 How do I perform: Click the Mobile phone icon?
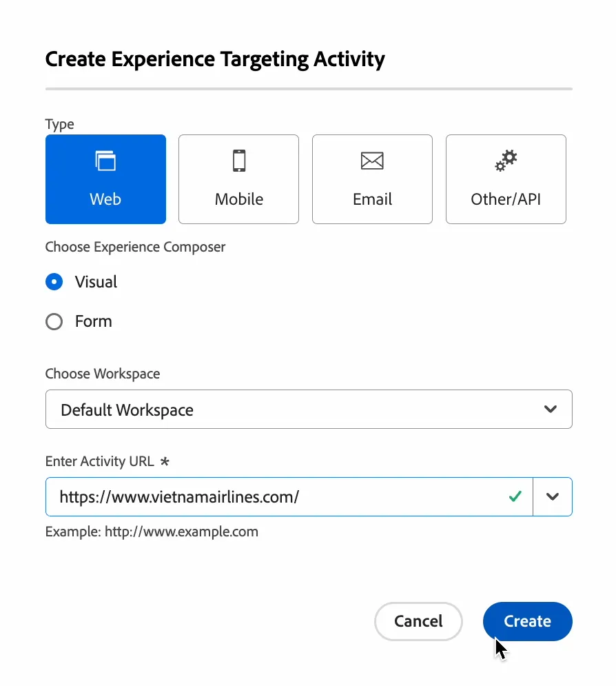(x=239, y=161)
